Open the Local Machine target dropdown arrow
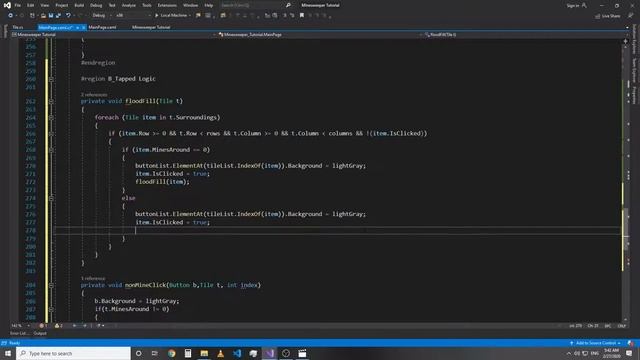This screenshot has width=640, height=360. [190, 16]
